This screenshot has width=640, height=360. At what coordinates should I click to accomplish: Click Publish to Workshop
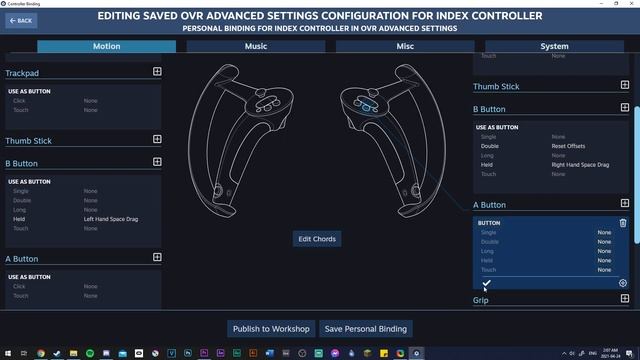tap(271, 329)
